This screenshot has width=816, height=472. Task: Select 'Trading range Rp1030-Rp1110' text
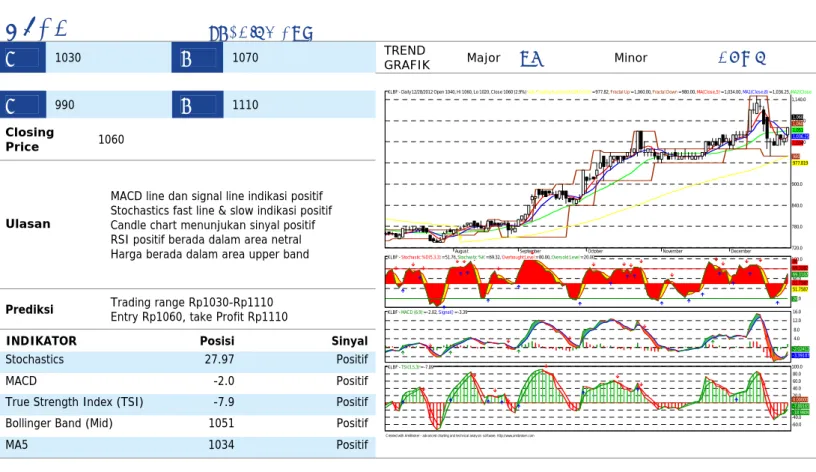(x=192, y=302)
